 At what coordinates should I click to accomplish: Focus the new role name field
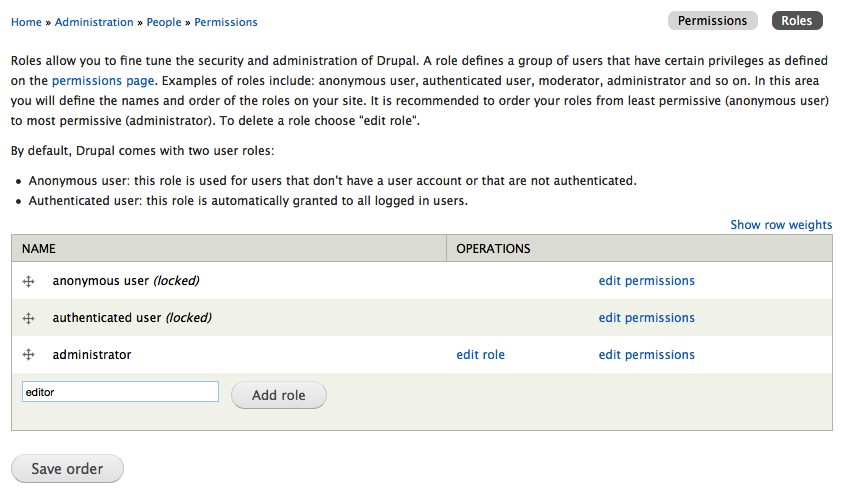pos(120,392)
